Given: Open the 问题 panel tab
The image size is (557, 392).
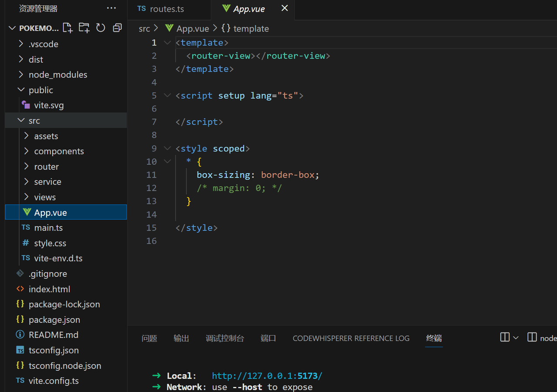Looking at the screenshot, I should (x=149, y=338).
